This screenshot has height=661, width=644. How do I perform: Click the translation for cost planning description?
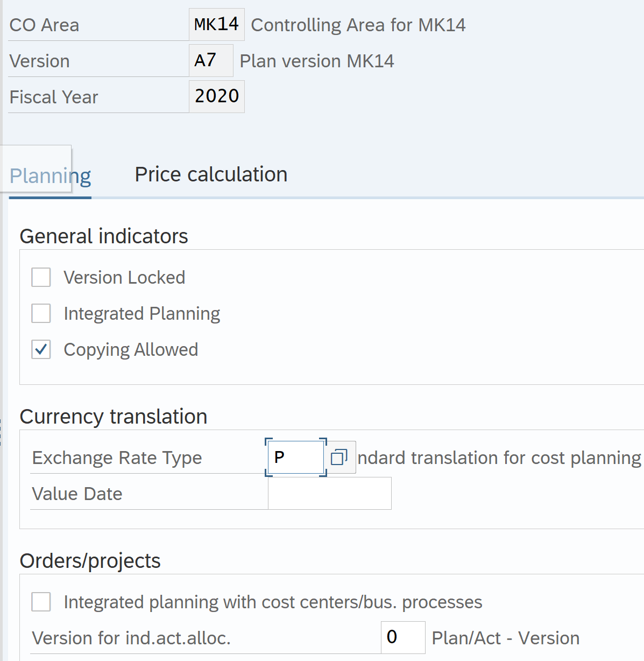click(x=499, y=458)
